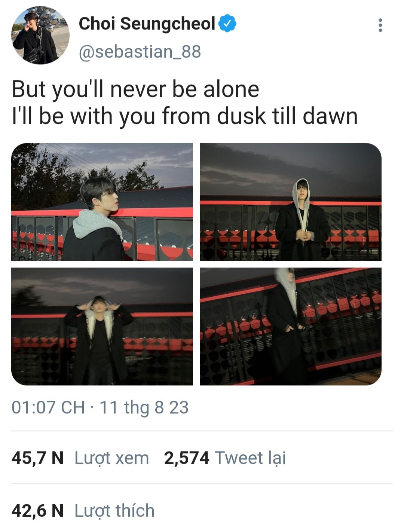Viewport: 404px width, 532px height.
Task: Open the Choi Seungcheol display name
Action: [x=147, y=24]
